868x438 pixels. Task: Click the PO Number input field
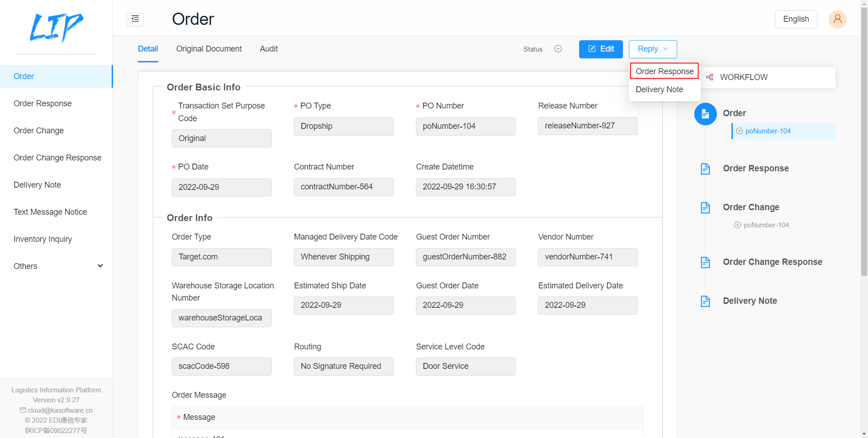click(x=465, y=127)
